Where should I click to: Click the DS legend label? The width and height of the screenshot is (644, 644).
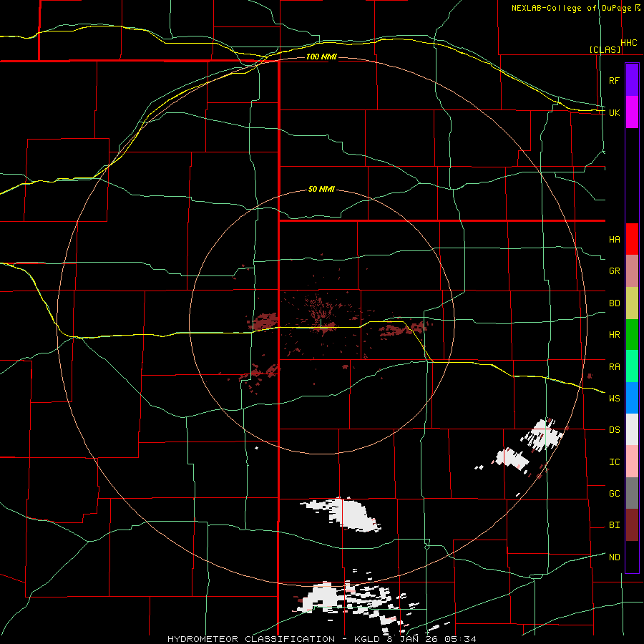614,430
